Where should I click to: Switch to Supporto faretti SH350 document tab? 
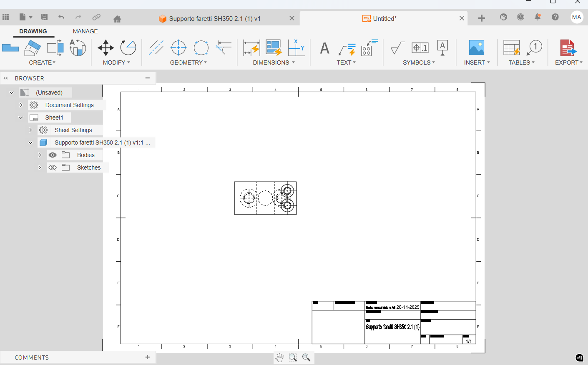(215, 19)
